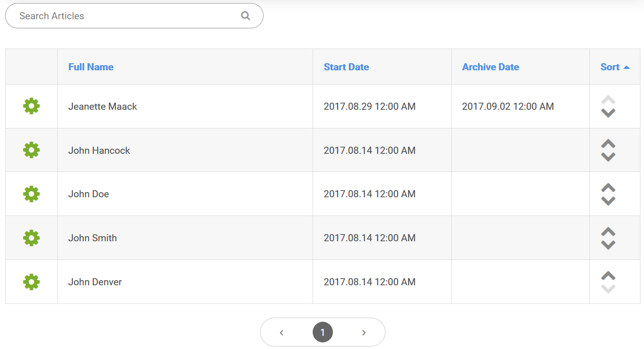Move John Hancock row down
The width and height of the screenshot is (644, 349).
(608, 157)
